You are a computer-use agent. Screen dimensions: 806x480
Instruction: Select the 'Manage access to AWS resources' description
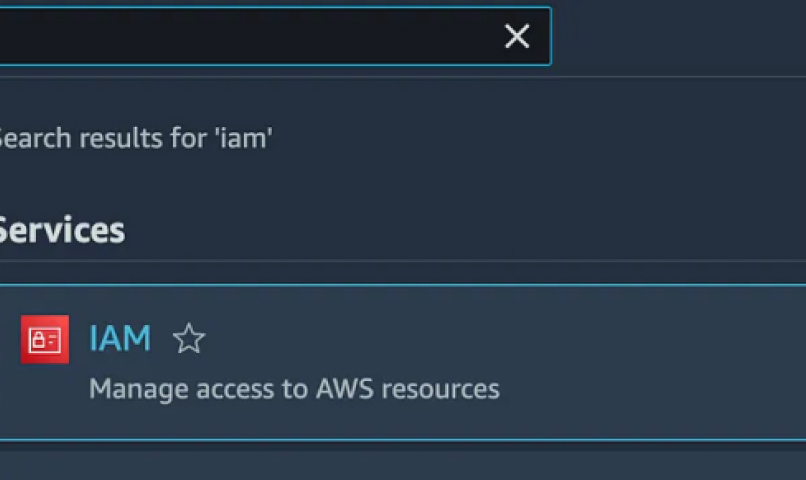pyautogui.click(x=294, y=389)
